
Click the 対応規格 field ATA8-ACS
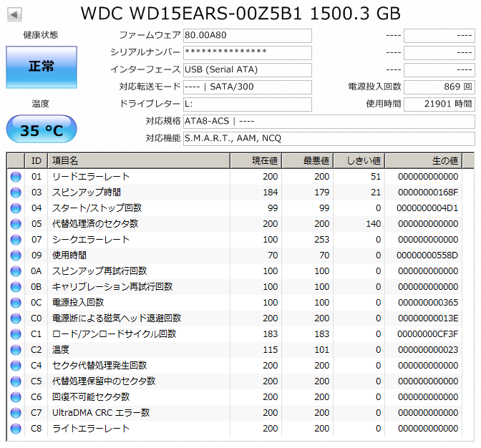click(x=329, y=122)
